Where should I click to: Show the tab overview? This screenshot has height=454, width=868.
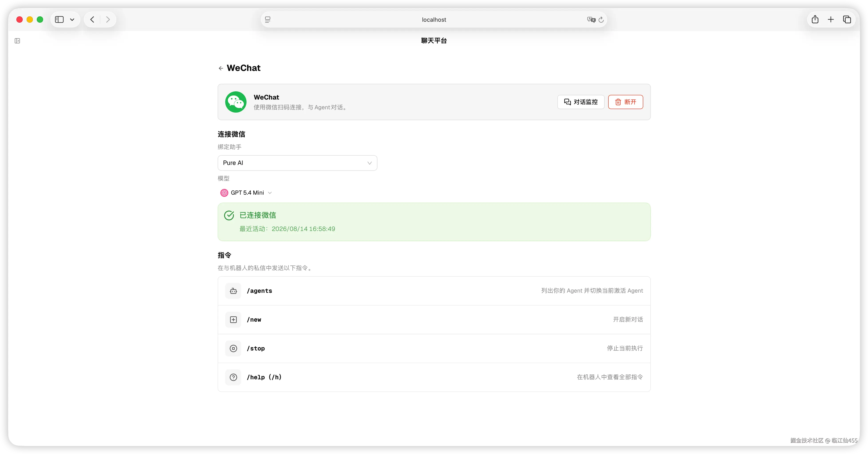coord(847,20)
